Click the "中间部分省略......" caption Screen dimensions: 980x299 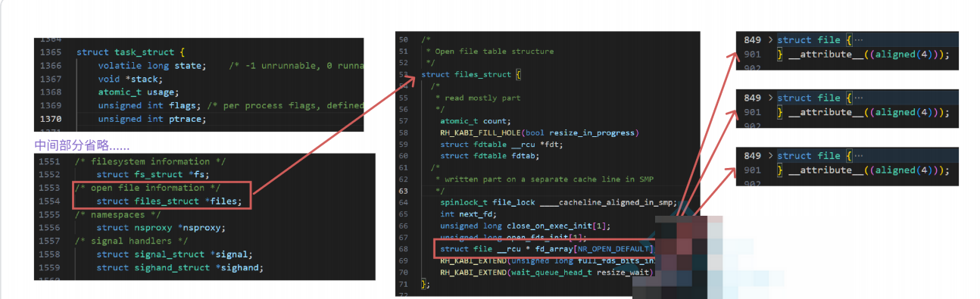tap(82, 145)
